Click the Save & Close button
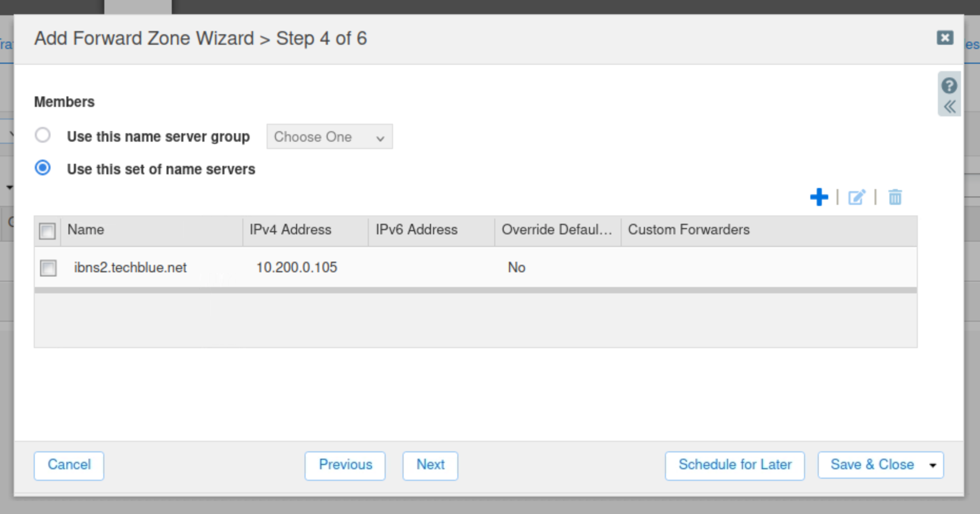This screenshot has height=514, width=980. pos(871,465)
